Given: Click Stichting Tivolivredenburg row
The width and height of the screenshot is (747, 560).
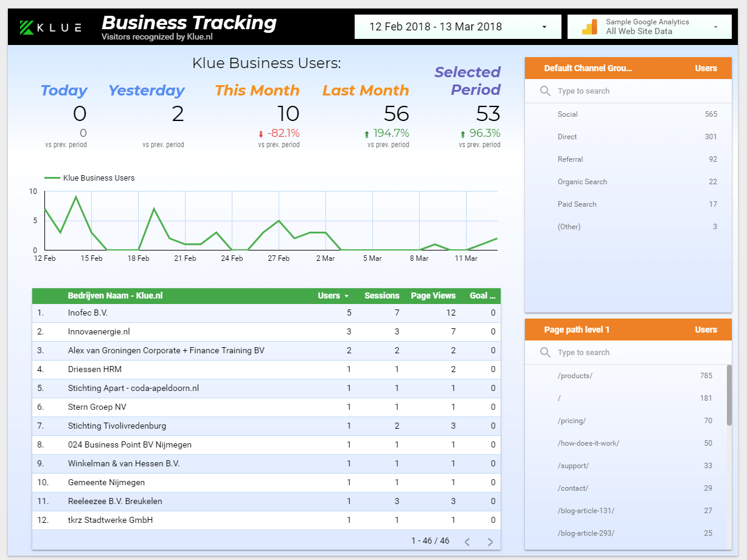Looking at the screenshot, I should click(266, 426).
